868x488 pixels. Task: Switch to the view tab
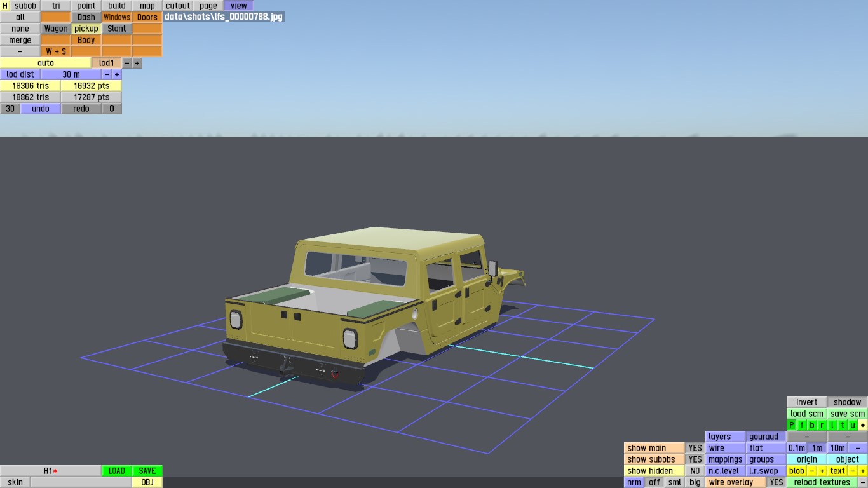[239, 6]
